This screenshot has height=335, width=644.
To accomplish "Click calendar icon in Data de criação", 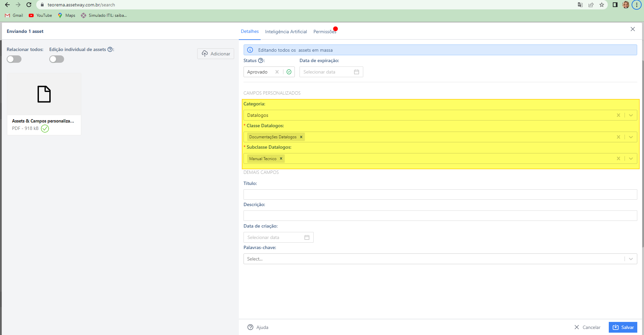I will tap(307, 237).
